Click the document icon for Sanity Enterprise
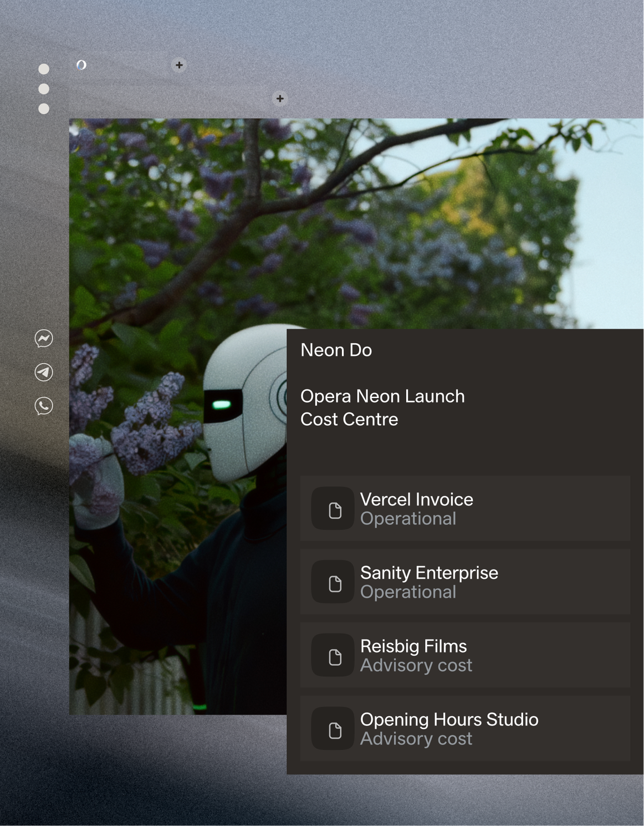Screen dimensions: 644x826 pos(333,582)
